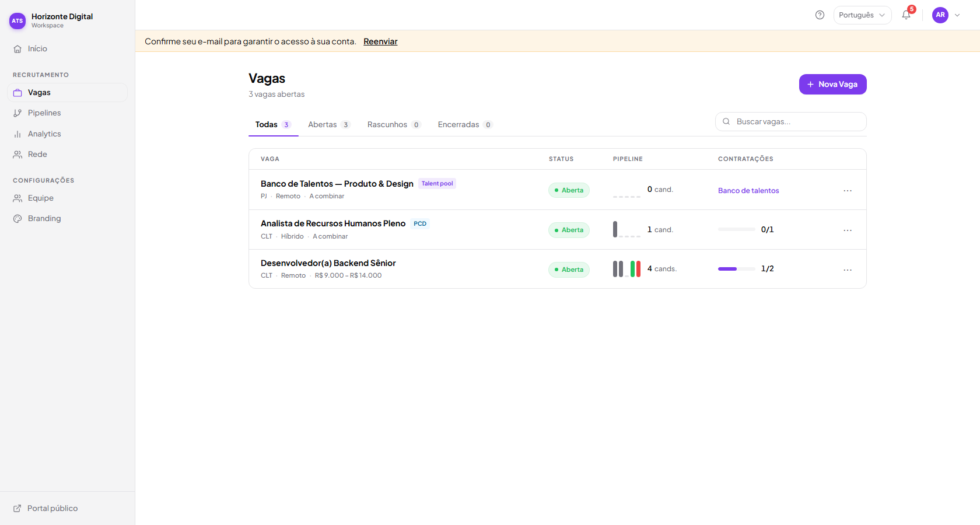980x525 pixels.
Task: Click pipeline bars of Desenvolvedor Backend row
Action: (x=626, y=269)
